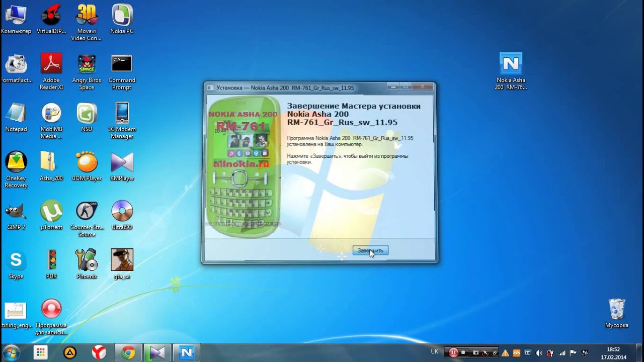Open Angry Birds Space shortcut
644x362 pixels.
click(87, 72)
